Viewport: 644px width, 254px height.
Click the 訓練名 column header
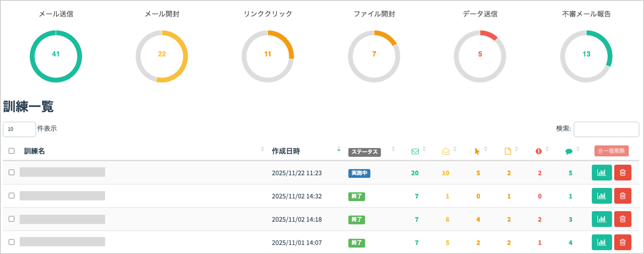(x=34, y=151)
